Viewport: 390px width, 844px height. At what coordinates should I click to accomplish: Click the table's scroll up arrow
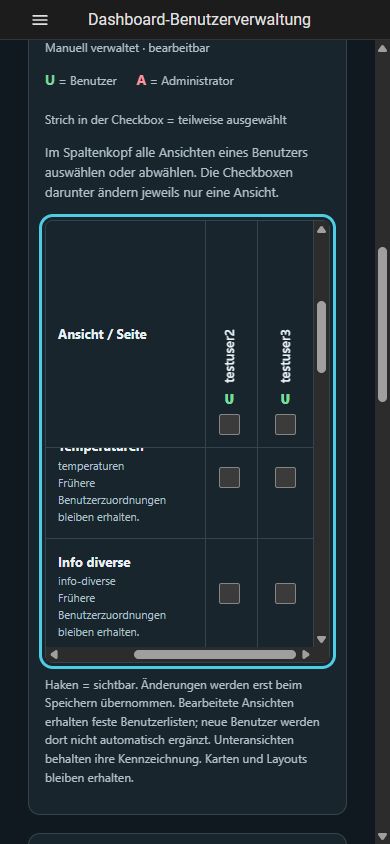click(321, 230)
